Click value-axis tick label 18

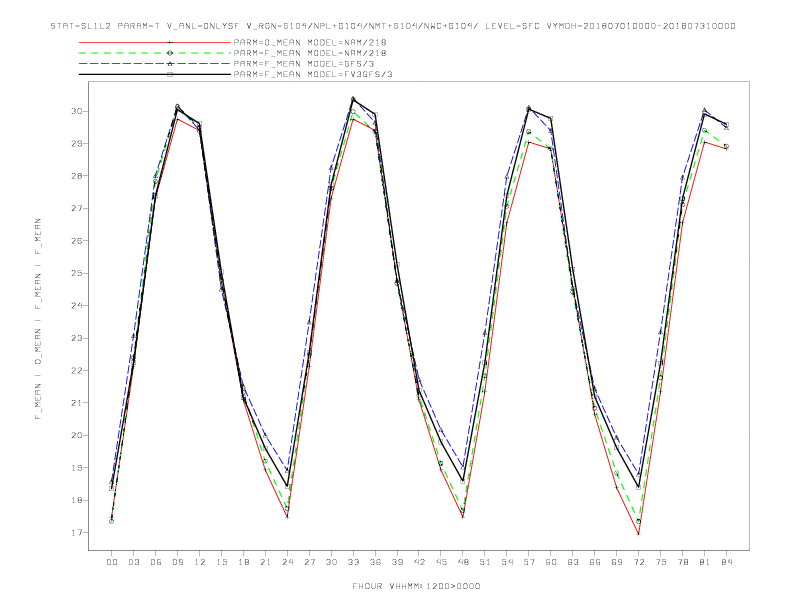point(77,500)
